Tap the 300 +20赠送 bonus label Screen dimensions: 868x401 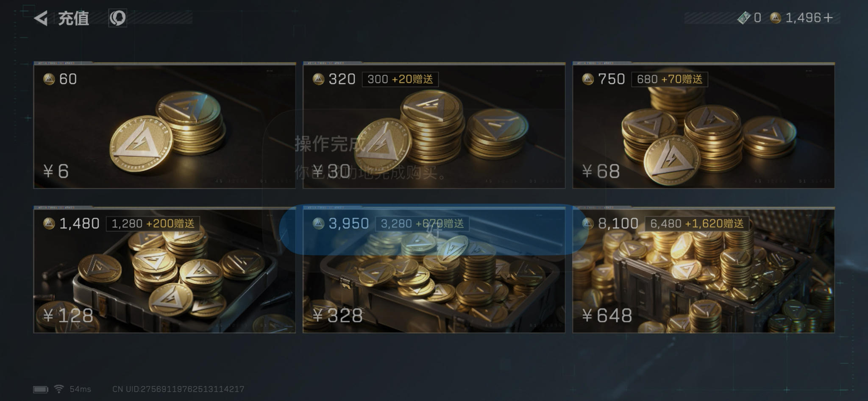400,79
